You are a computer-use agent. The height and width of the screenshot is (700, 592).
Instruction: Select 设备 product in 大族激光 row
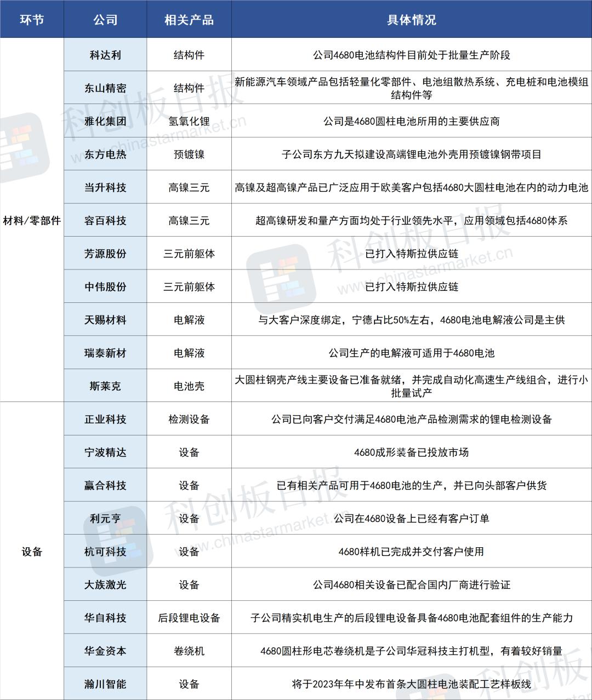[x=189, y=585]
